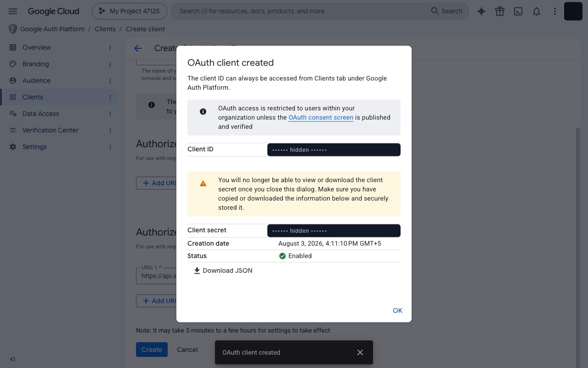Viewport: 588px width, 368px height.
Task: Click the blue Create button
Action: click(x=152, y=350)
